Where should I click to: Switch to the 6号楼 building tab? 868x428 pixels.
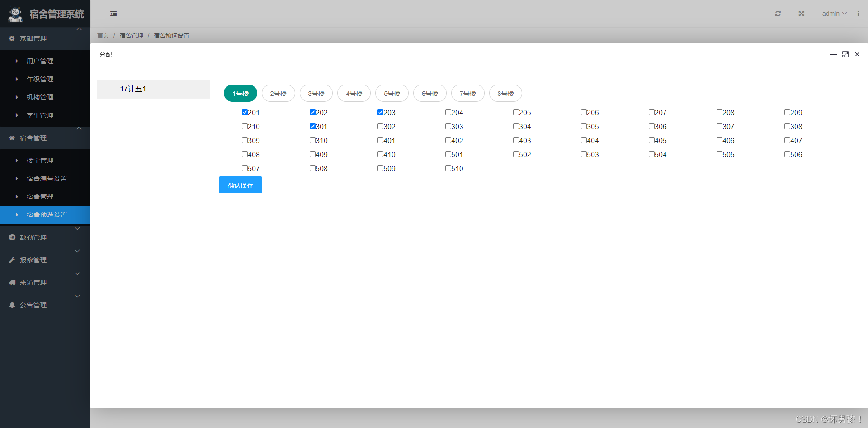(x=430, y=93)
